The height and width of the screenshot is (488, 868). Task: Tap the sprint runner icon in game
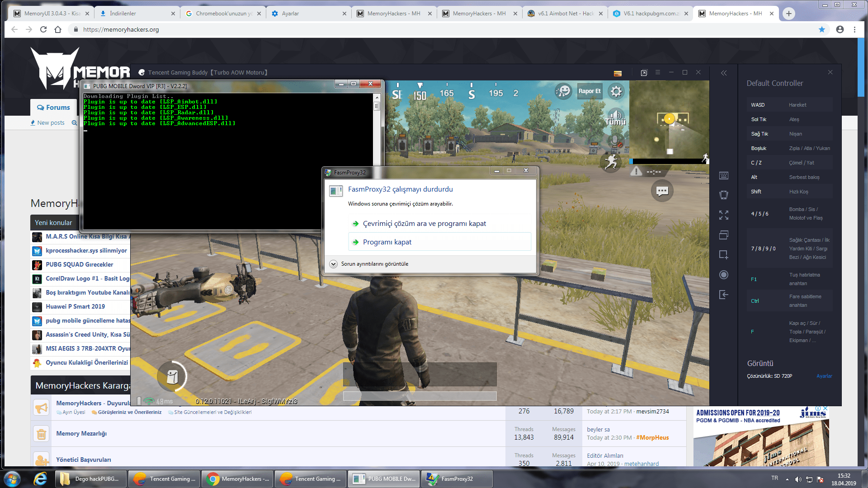point(611,162)
